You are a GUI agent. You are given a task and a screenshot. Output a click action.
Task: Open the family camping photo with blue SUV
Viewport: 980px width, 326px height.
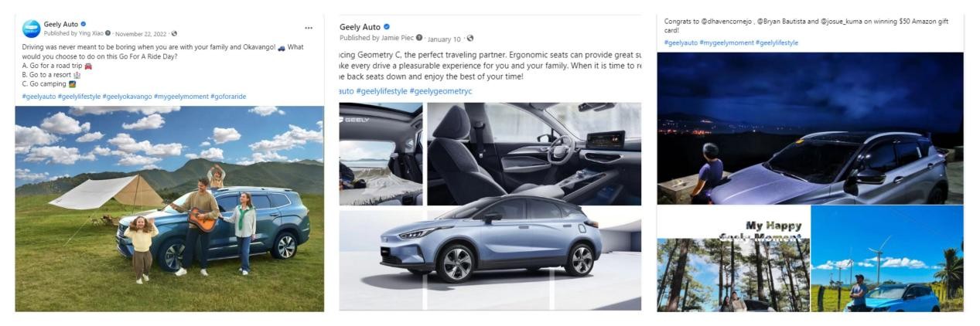coord(169,209)
